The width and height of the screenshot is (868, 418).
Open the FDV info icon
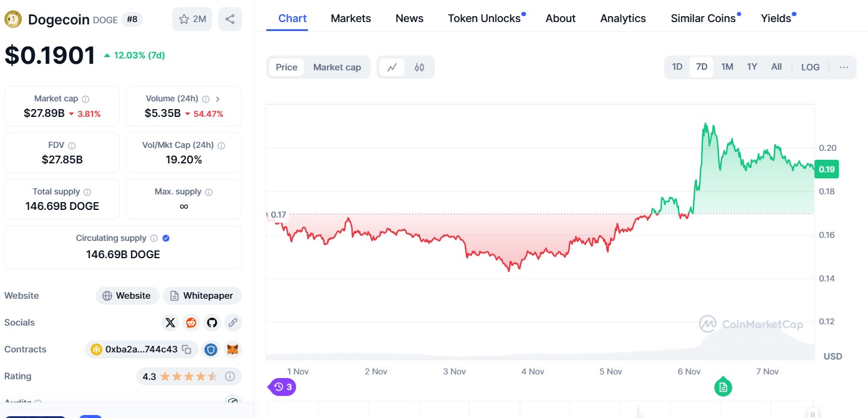(x=72, y=145)
